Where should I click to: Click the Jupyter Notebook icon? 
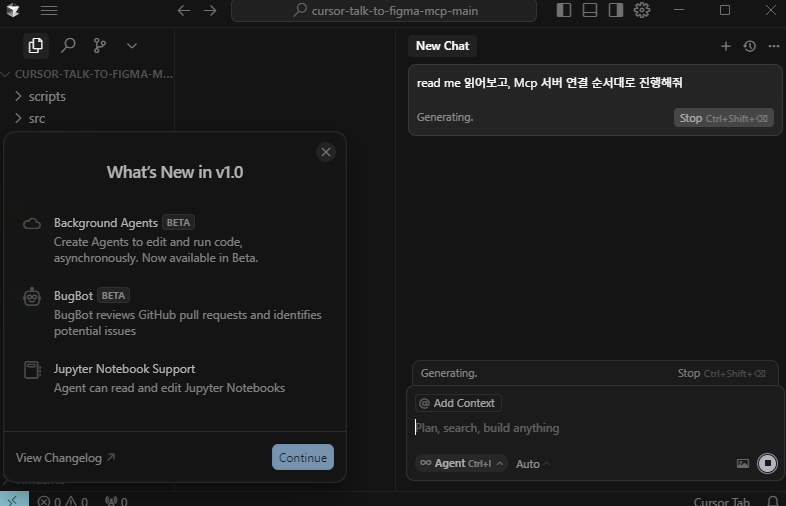pos(33,370)
